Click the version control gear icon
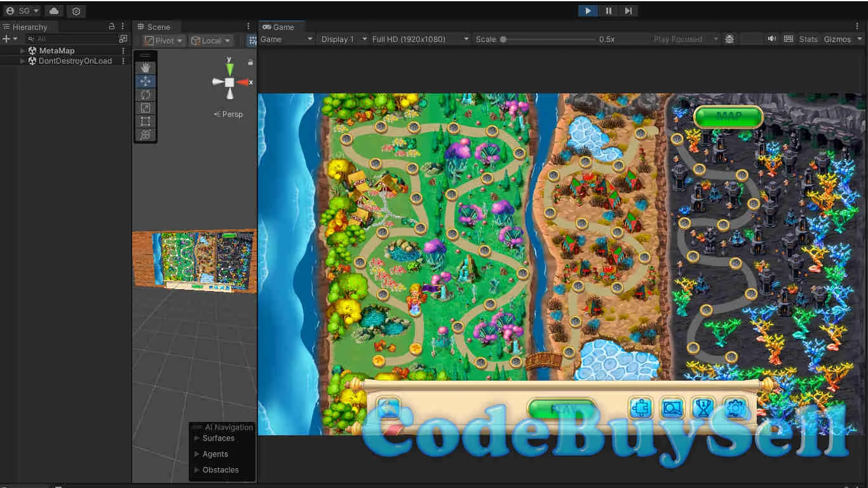The width and height of the screenshot is (868, 488). click(x=76, y=11)
